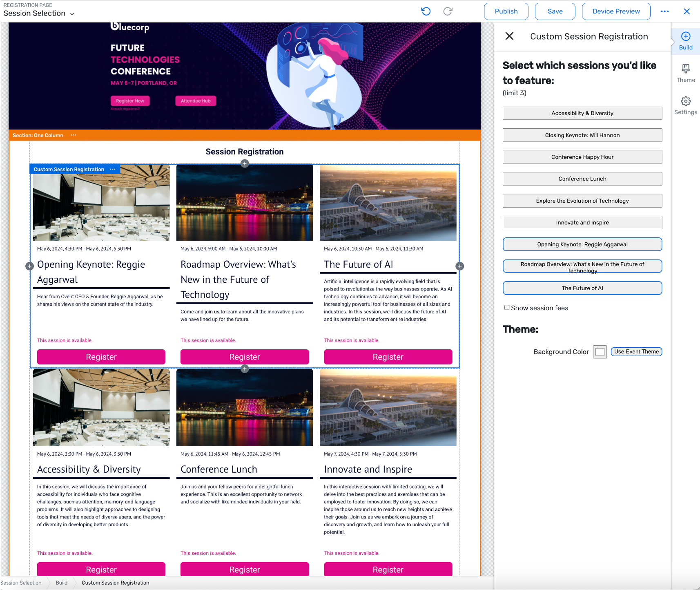Click the undo arrow icon
Image resolution: width=700 pixels, height=590 pixels.
(426, 11)
